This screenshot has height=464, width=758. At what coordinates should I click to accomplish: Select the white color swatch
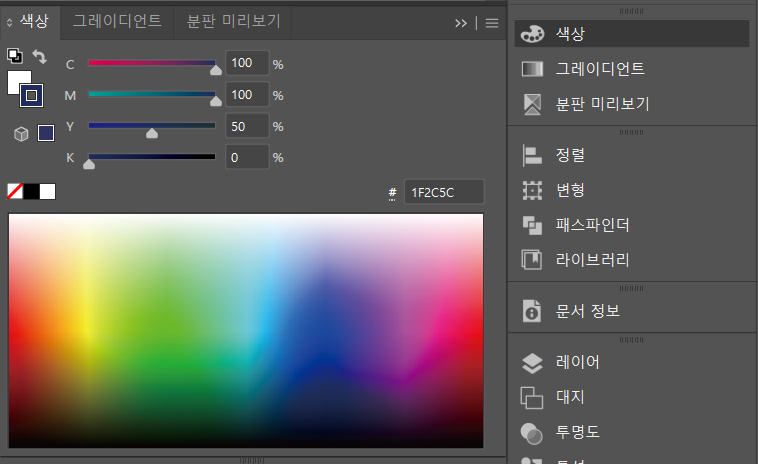(47, 191)
